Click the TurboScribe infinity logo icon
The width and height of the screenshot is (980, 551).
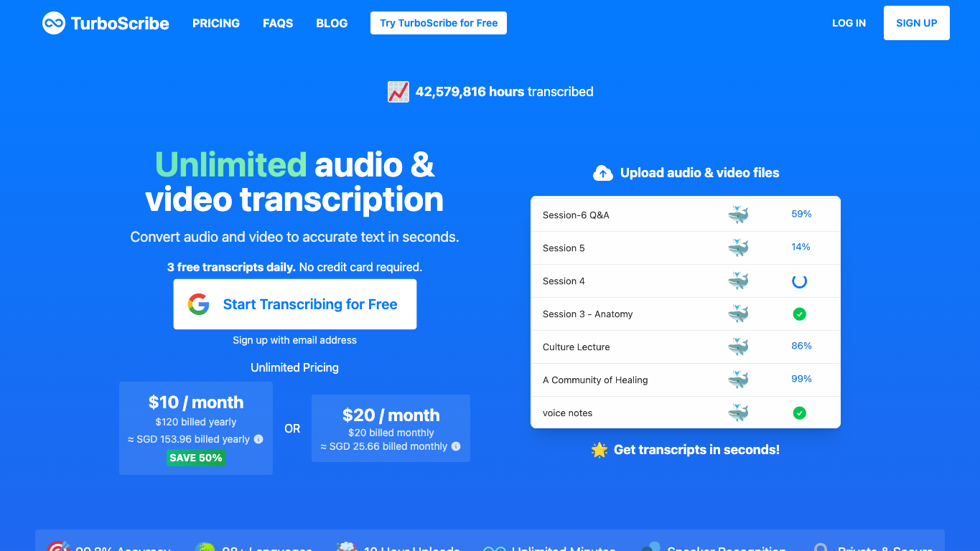(54, 23)
